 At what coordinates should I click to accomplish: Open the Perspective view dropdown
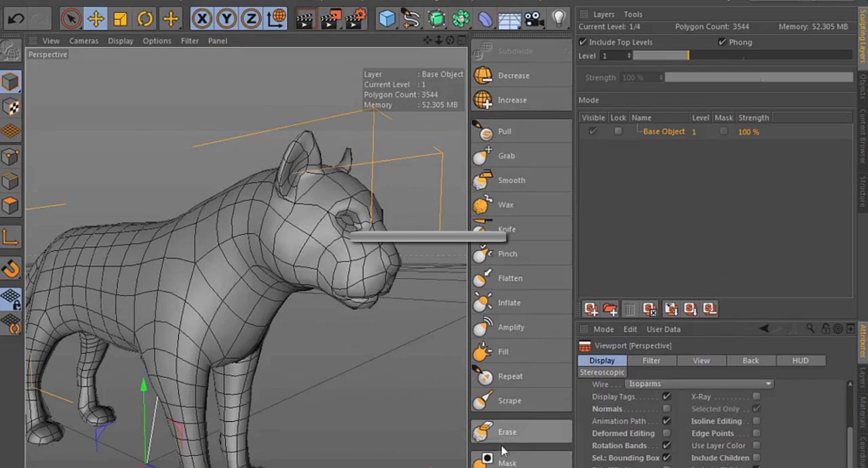[x=47, y=54]
